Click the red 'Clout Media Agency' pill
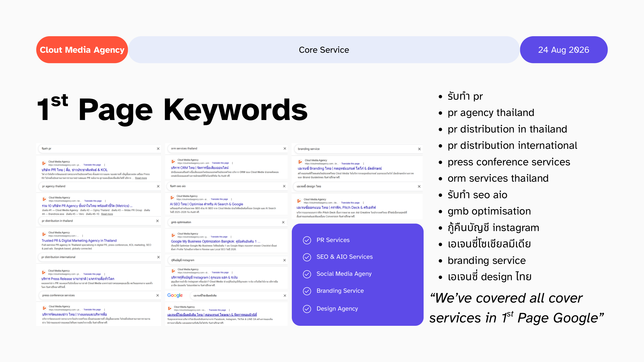The height and width of the screenshot is (362, 644). pyautogui.click(x=82, y=50)
